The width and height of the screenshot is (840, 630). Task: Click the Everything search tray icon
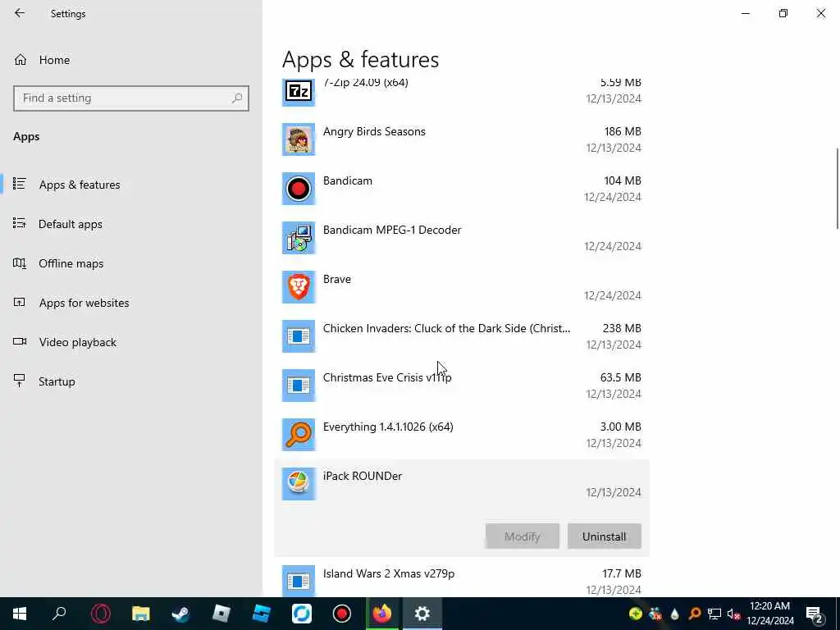point(695,614)
